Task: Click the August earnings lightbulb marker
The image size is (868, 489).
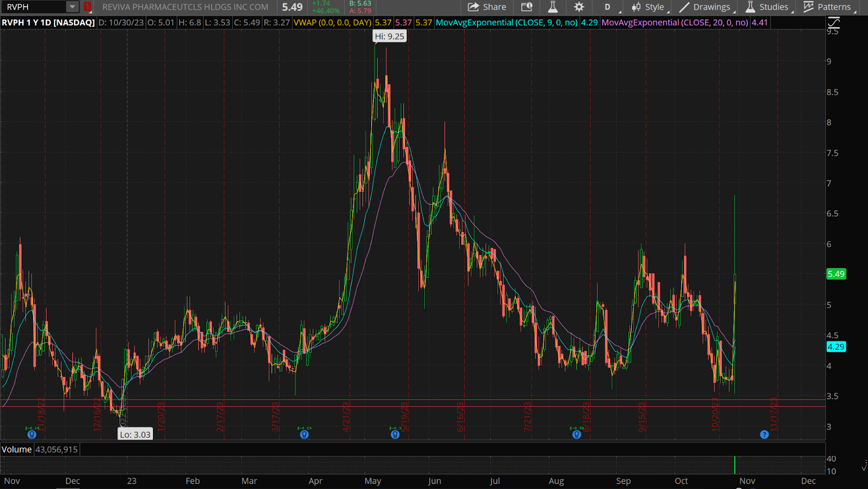Action: point(577,434)
